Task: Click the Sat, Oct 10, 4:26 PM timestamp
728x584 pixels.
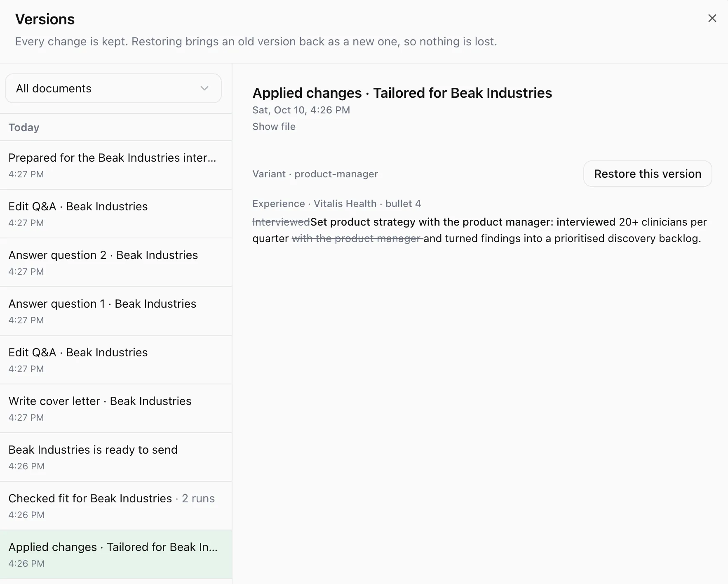Action: [301, 110]
